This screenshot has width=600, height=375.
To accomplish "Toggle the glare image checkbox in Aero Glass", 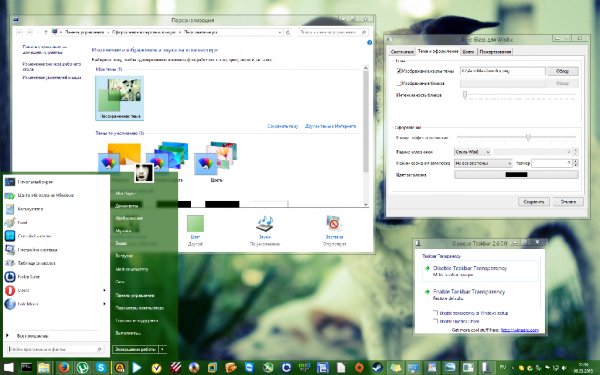I will tap(399, 83).
